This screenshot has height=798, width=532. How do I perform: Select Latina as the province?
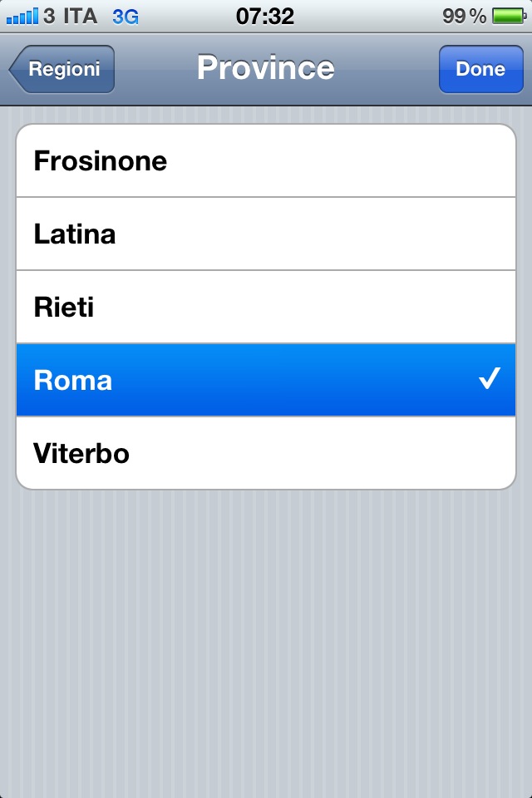pos(266,234)
